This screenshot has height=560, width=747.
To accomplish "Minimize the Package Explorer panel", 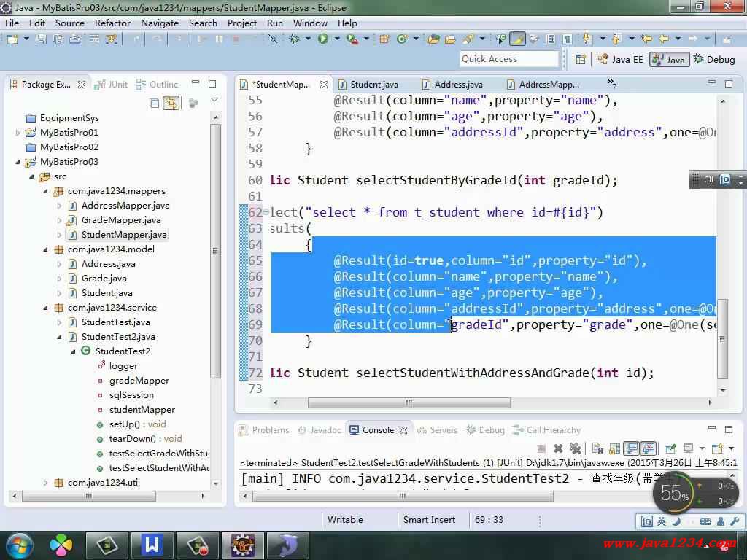I will (196, 82).
